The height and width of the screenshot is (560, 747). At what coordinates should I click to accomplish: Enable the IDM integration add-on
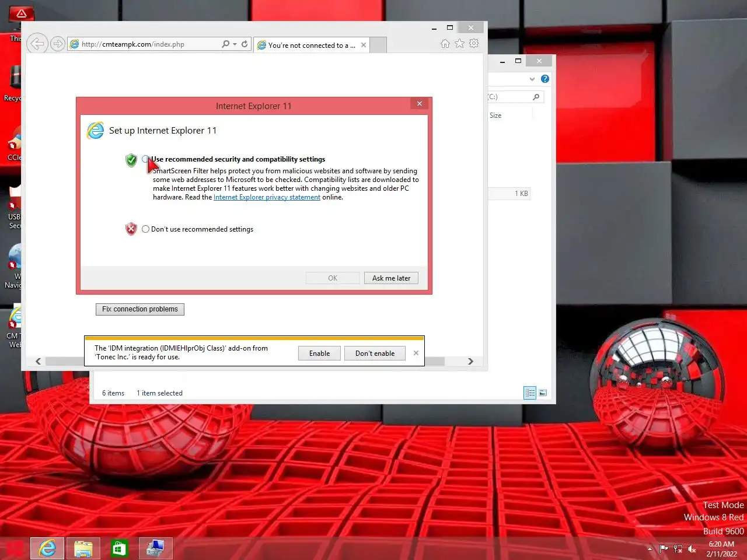[x=319, y=353]
